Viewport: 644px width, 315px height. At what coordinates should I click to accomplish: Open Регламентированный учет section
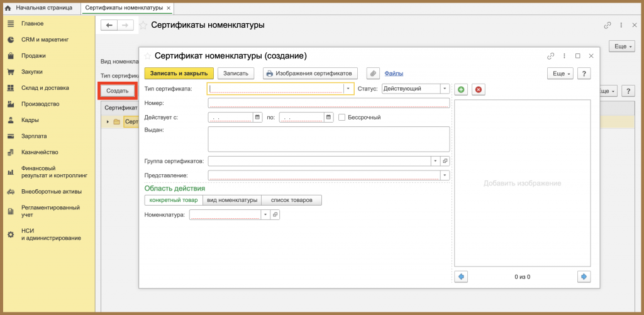tap(50, 211)
